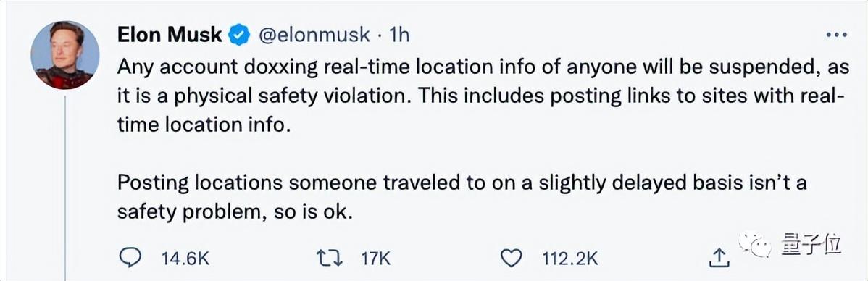Open the Elon Musk display name
The width and height of the screenshot is (868, 281).
170,35
